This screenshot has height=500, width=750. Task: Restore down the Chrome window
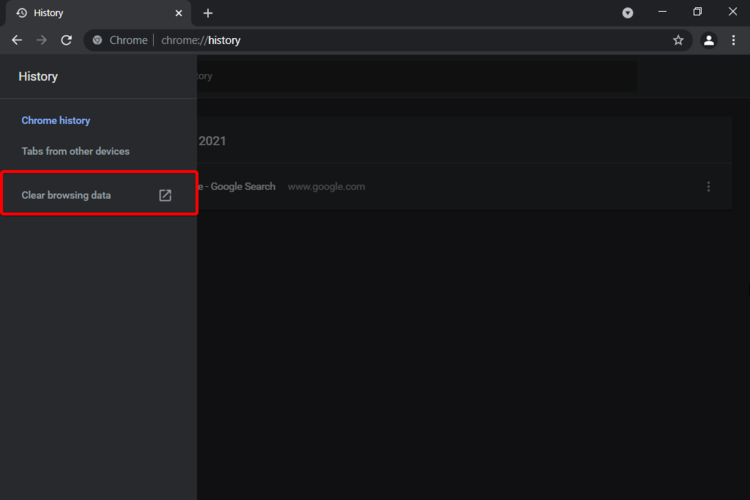pyautogui.click(x=697, y=12)
